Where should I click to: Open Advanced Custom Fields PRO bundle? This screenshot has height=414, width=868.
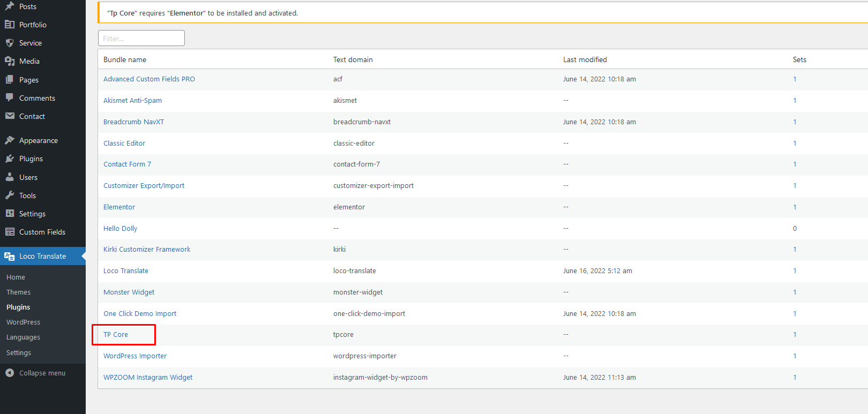[149, 79]
